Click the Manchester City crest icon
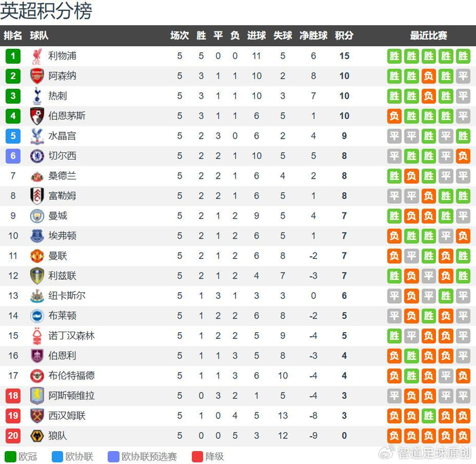 (x=37, y=216)
